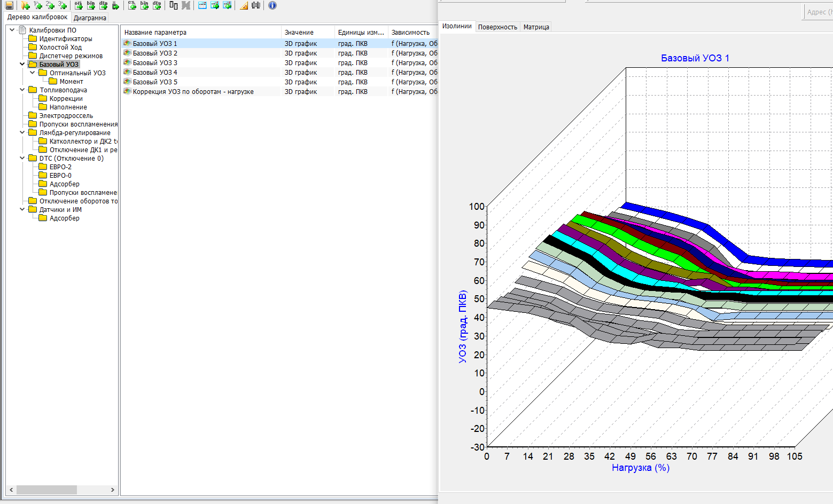The image size is (833, 504).
Task: Switch to the Матрица view tab
Action: (536, 27)
